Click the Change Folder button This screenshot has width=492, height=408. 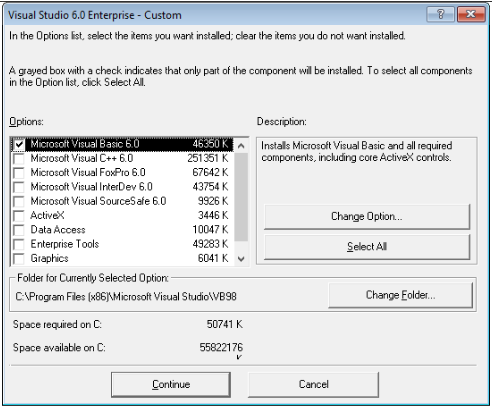pos(400,295)
